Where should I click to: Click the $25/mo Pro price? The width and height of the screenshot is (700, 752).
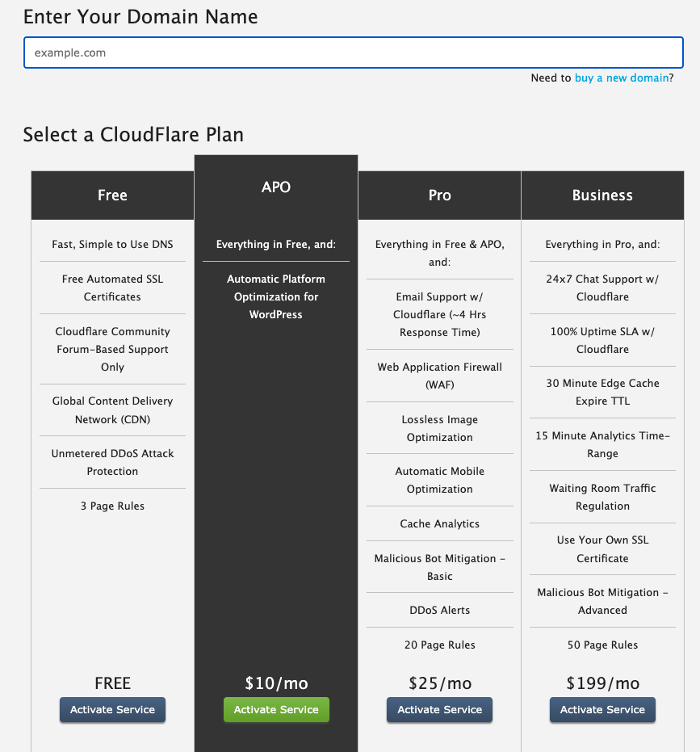tap(439, 683)
